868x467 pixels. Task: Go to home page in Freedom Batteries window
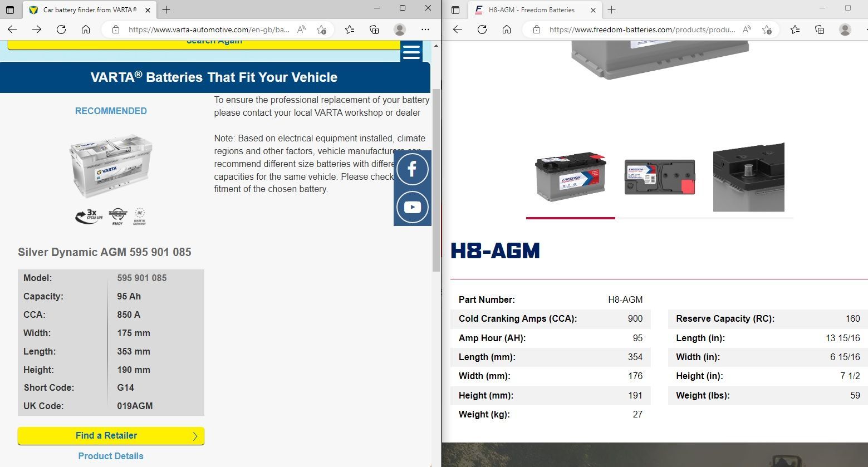(507, 30)
